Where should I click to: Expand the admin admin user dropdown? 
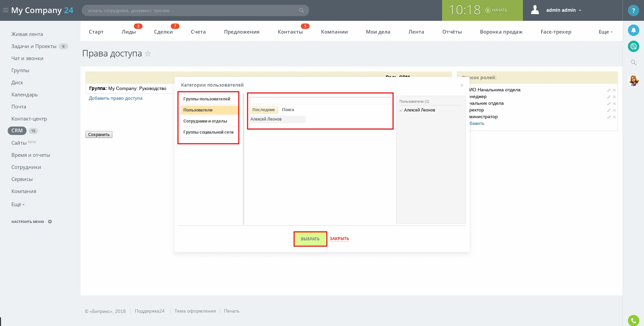pos(563,10)
